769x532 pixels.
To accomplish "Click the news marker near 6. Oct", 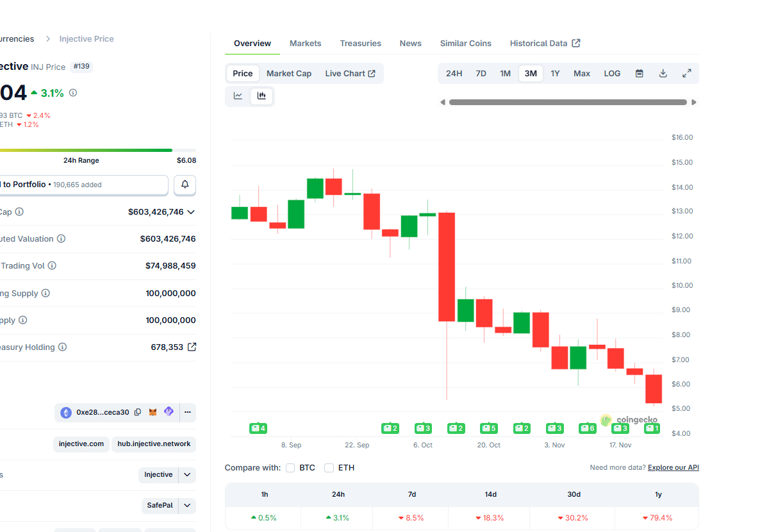I will pos(423,428).
